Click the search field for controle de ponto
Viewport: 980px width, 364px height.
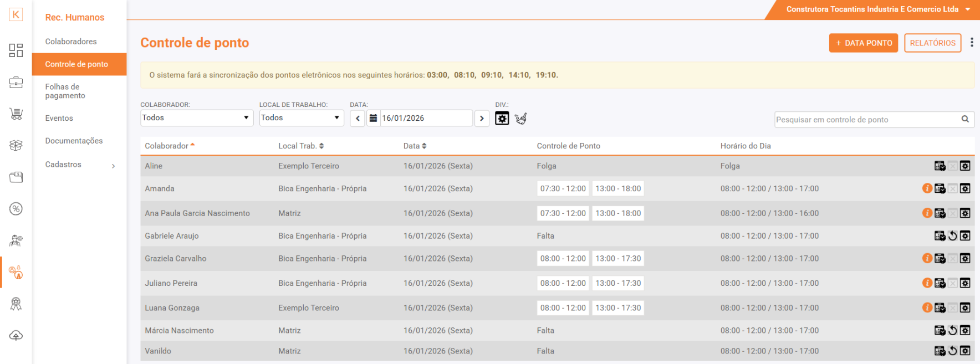(867, 120)
